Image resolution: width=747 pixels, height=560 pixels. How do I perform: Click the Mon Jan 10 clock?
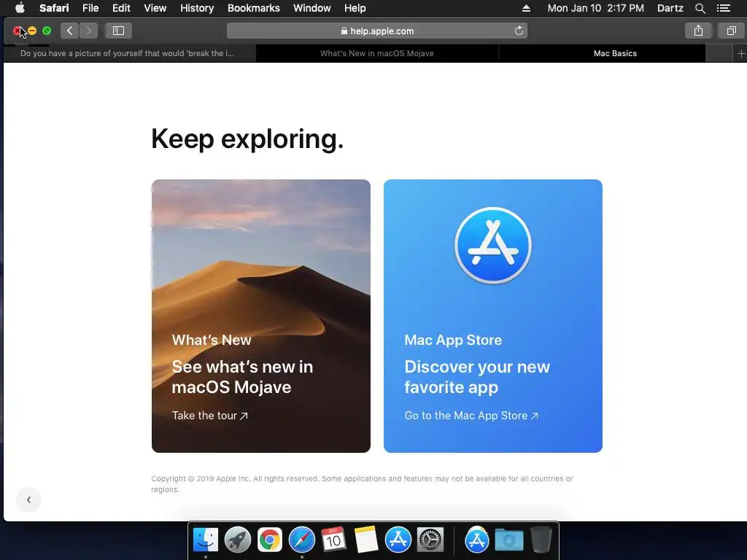click(x=595, y=8)
